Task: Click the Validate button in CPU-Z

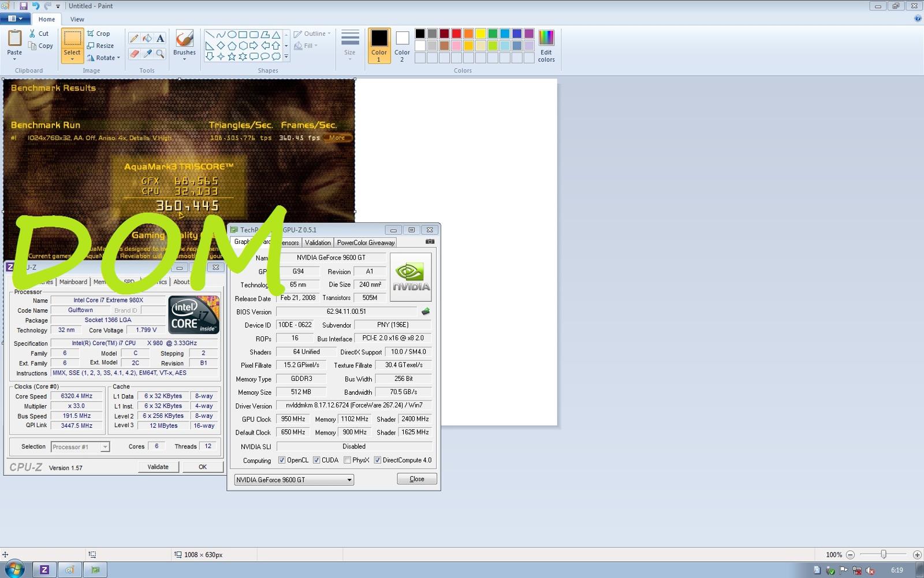Action: [158, 467]
